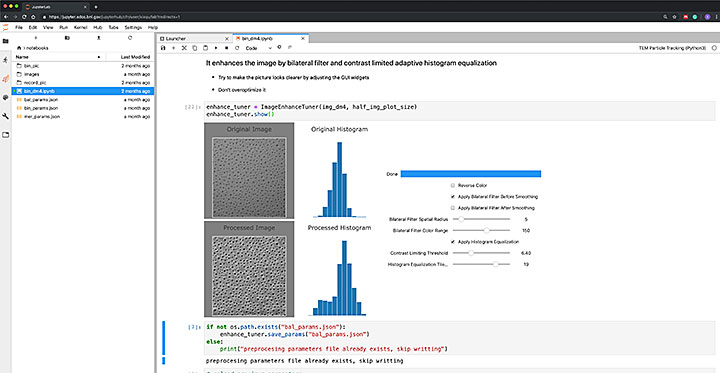This screenshot has width=720, height=373.
Task: Run the selected cell with the play icon
Action: 216,48
